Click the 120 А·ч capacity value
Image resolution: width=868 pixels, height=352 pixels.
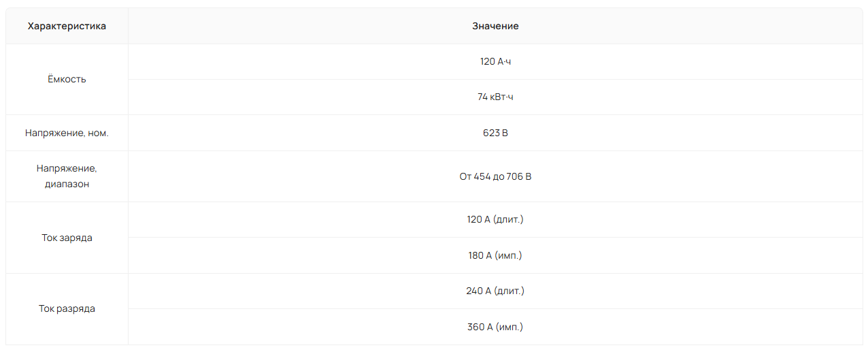click(495, 61)
